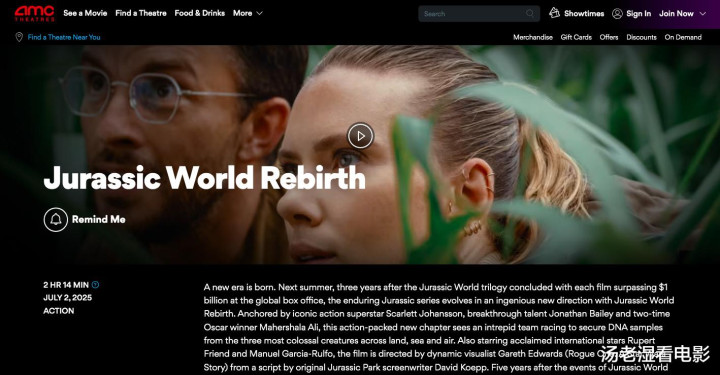The width and height of the screenshot is (720, 375).
Task: Open the Merchandise link
Action: click(533, 37)
